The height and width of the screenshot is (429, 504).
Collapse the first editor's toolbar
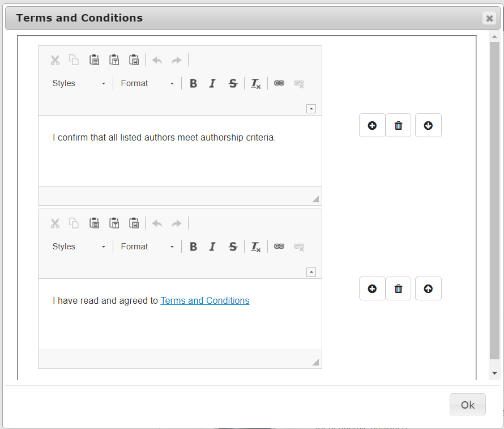coord(311,109)
